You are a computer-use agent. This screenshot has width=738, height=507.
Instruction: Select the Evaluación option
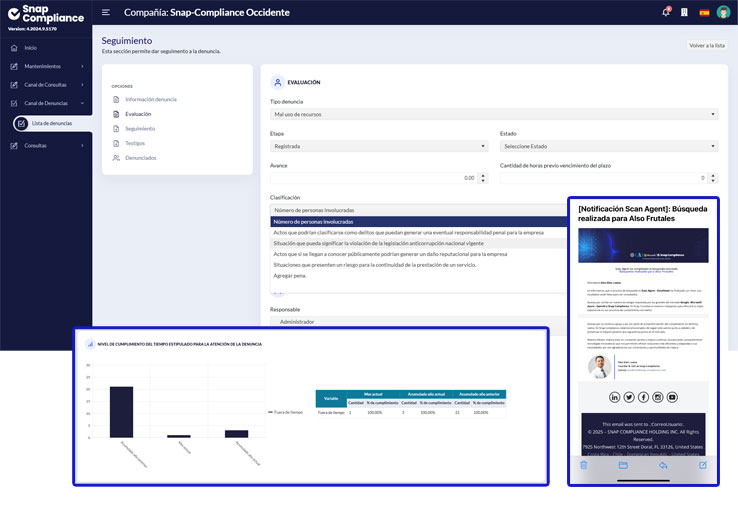138,114
